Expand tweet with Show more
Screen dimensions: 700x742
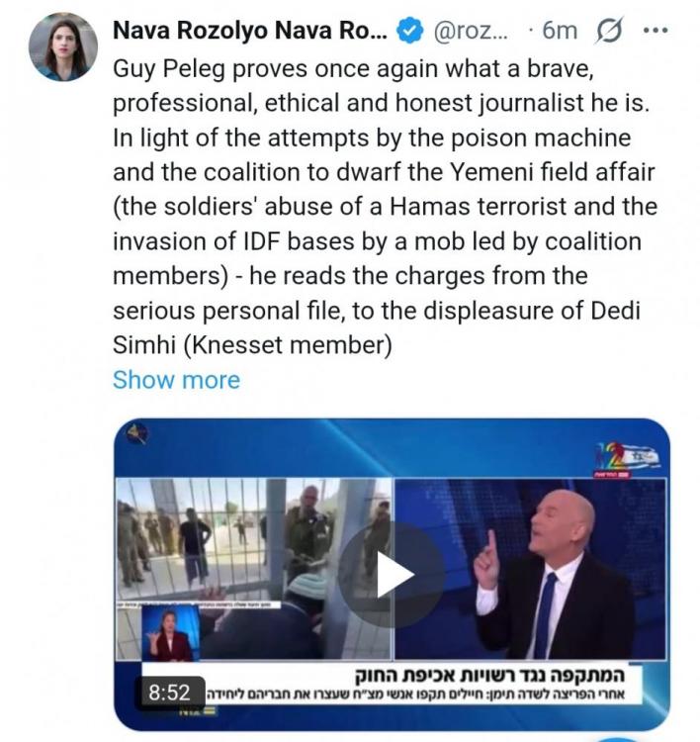point(176,380)
